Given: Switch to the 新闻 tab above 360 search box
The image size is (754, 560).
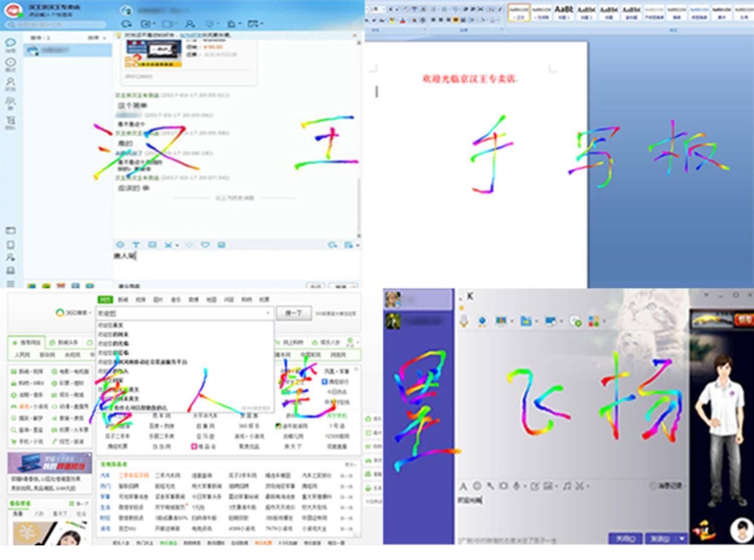Looking at the screenshot, I should point(123,300).
